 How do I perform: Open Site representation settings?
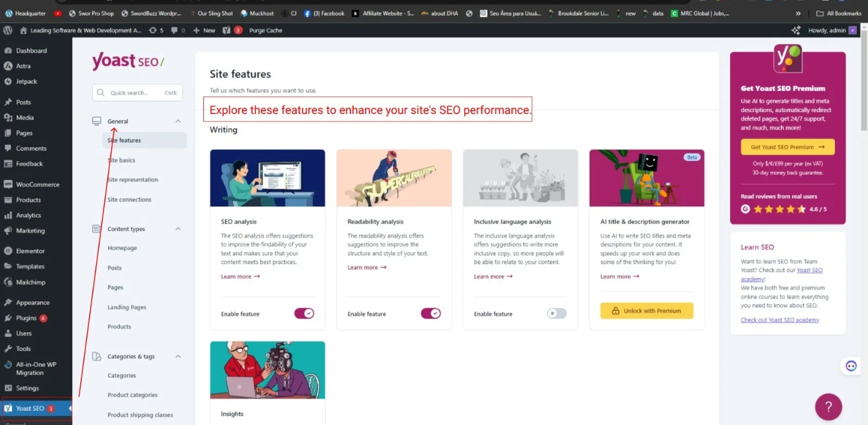133,180
